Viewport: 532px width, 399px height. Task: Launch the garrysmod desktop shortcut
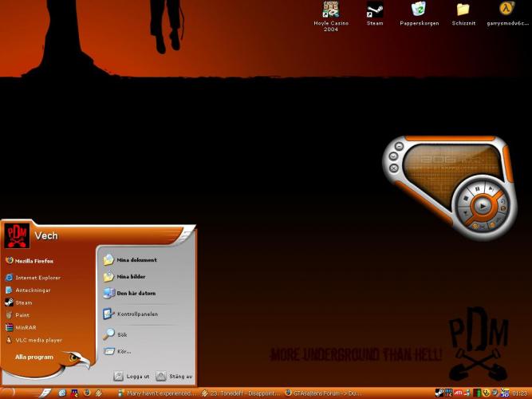point(507,10)
